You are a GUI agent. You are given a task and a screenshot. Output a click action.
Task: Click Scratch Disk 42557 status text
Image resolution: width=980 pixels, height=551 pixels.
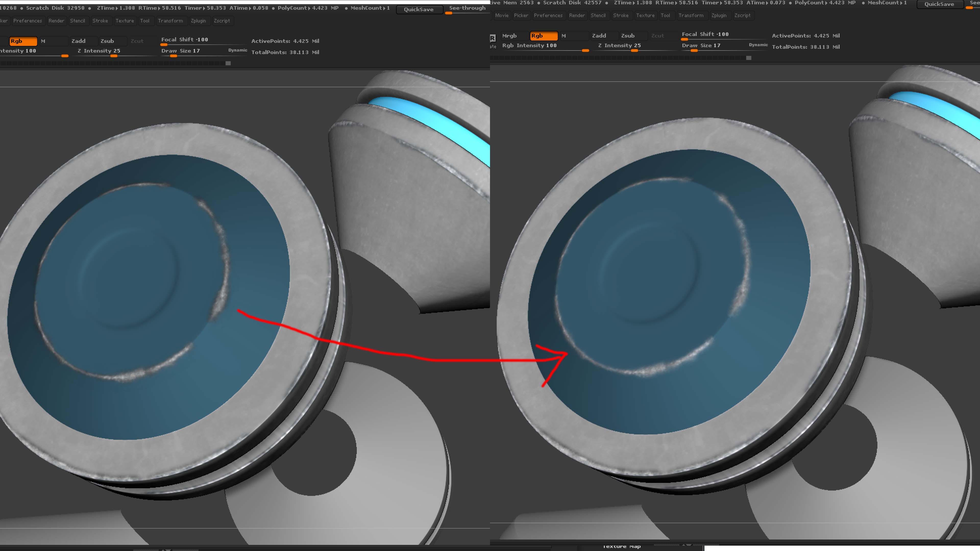572,3
